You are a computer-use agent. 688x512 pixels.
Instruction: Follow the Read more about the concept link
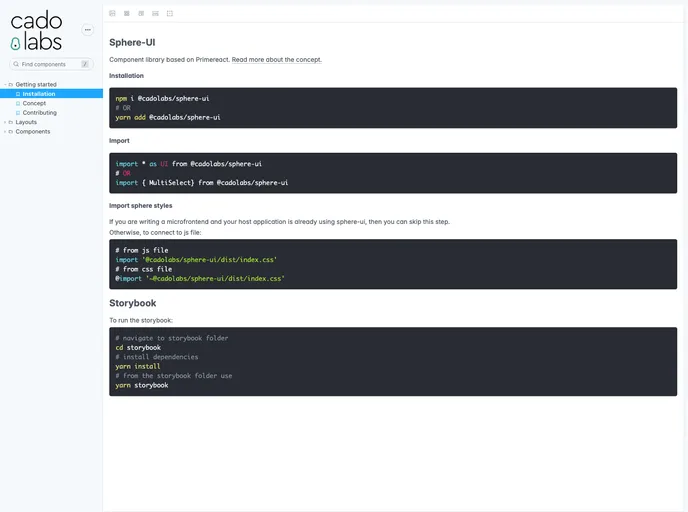(276, 60)
